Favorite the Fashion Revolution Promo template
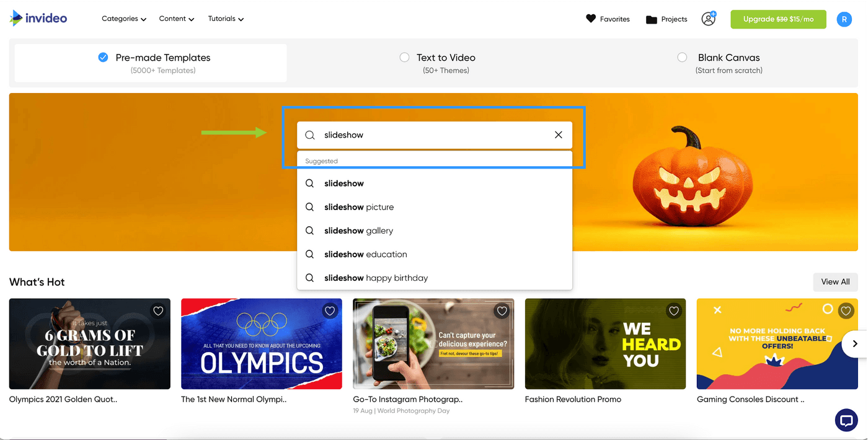The image size is (868, 440). [674, 310]
